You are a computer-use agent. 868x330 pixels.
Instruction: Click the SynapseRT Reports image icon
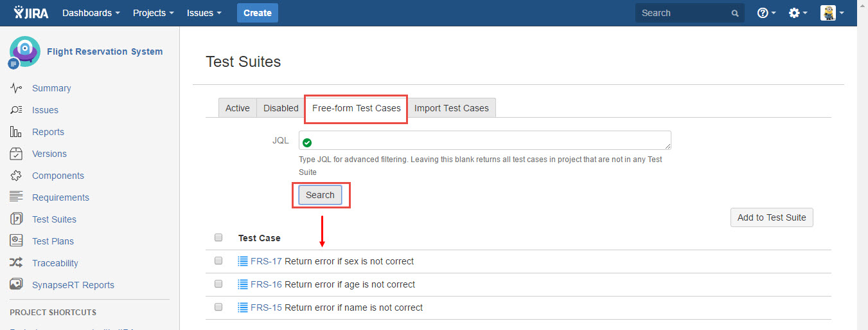point(17,285)
